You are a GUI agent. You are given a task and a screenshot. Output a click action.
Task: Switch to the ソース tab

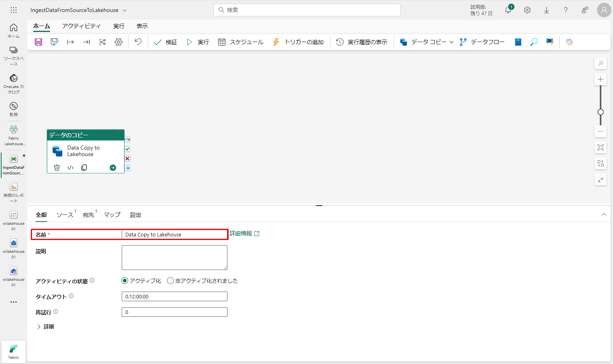click(65, 215)
